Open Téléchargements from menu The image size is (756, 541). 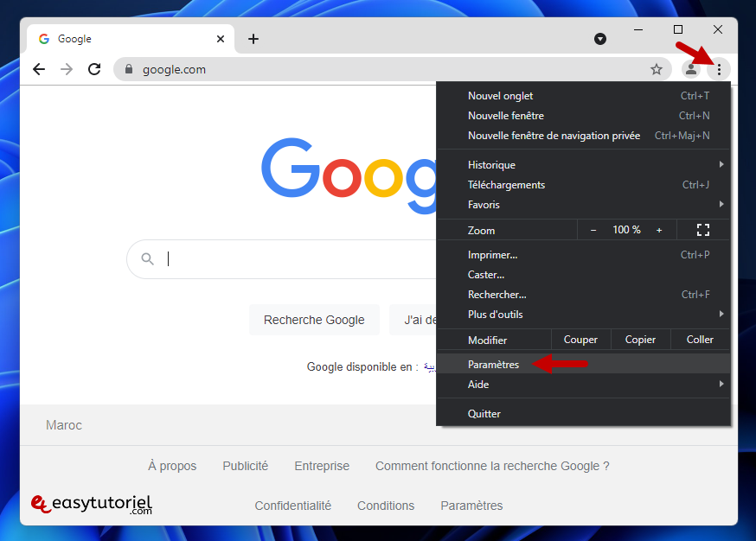[x=583, y=185]
